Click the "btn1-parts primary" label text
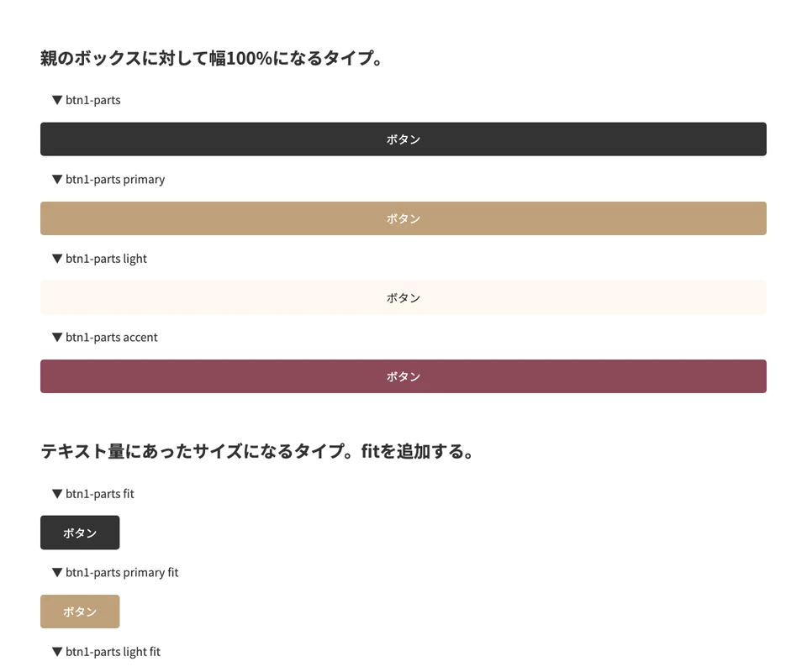 point(115,179)
